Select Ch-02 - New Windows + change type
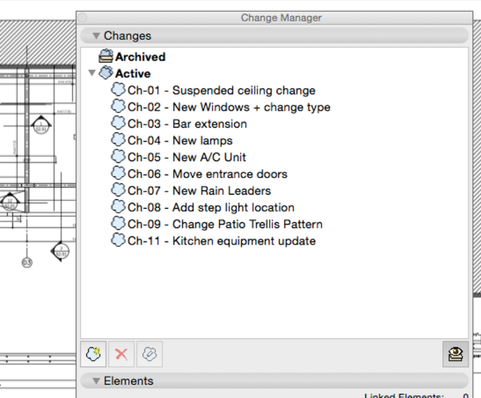The width and height of the screenshot is (481, 398). (x=229, y=107)
